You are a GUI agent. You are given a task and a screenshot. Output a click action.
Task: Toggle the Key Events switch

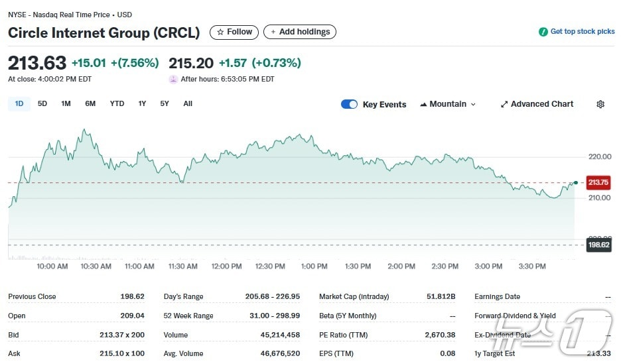tap(349, 104)
